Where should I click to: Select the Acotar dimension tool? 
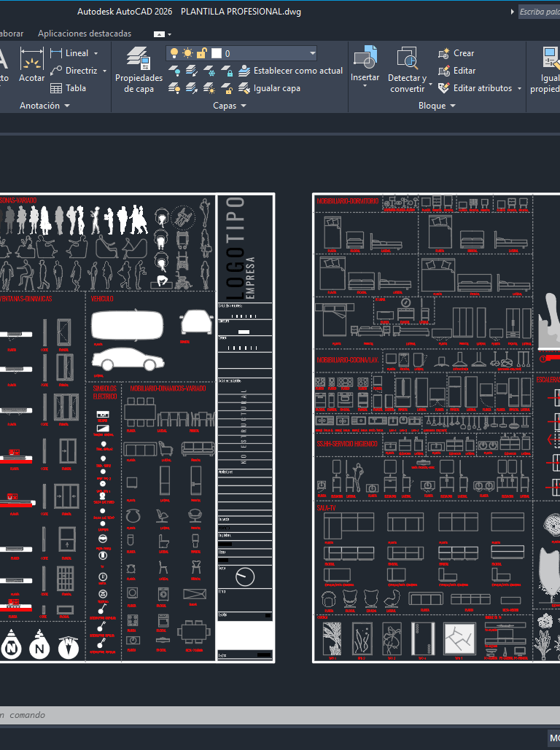(x=31, y=65)
